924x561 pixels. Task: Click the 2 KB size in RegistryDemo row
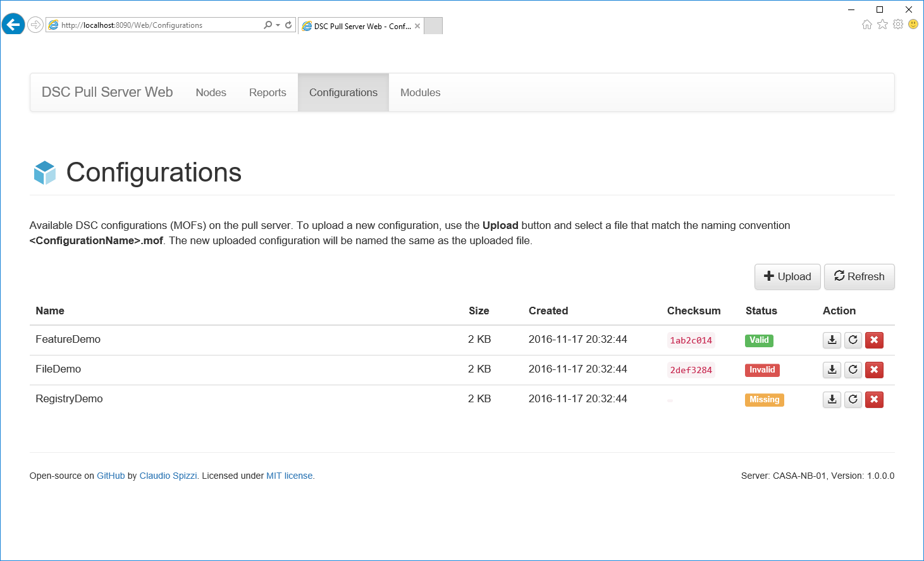[479, 399]
